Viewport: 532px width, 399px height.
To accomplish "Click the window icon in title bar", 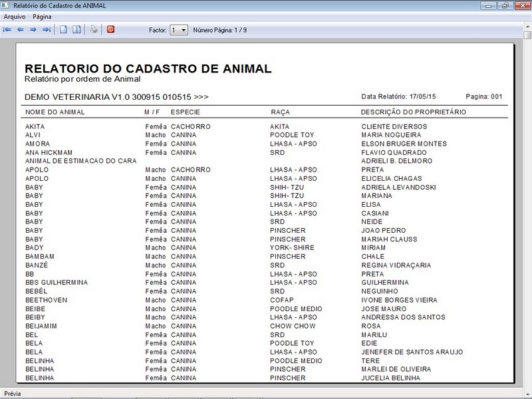I will [x=5, y=5].
